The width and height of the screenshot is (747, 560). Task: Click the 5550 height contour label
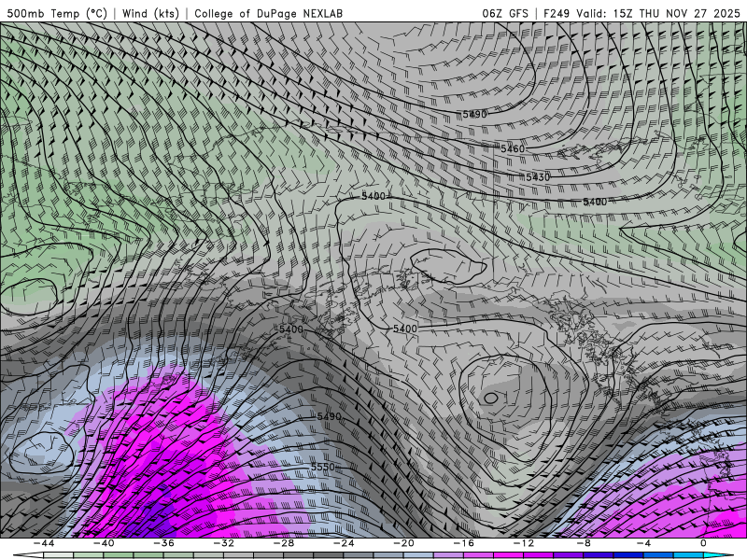[323, 467]
